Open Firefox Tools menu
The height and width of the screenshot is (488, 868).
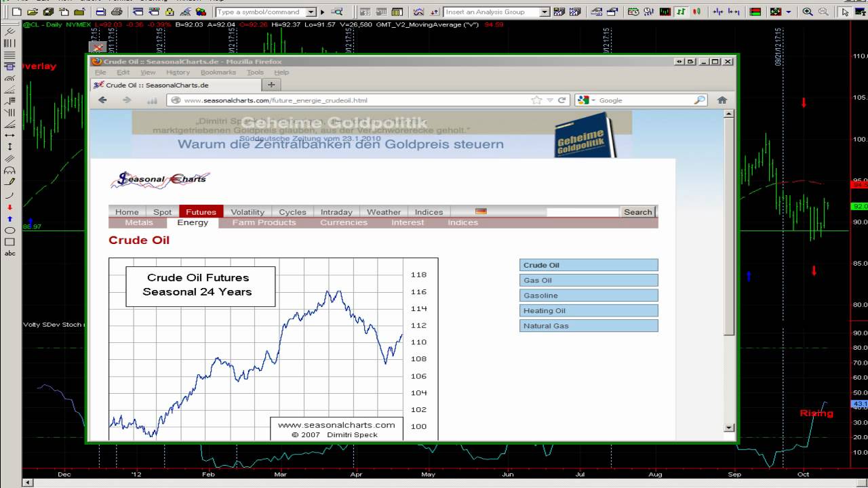pyautogui.click(x=255, y=73)
